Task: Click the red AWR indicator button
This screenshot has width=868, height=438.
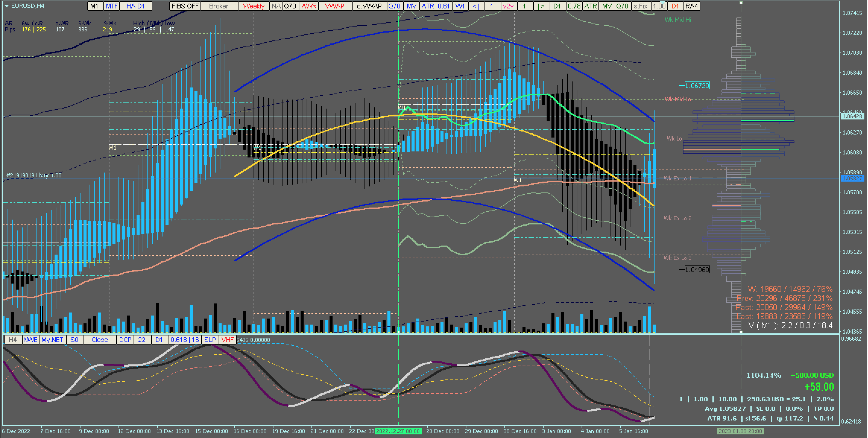Action: tap(309, 6)
